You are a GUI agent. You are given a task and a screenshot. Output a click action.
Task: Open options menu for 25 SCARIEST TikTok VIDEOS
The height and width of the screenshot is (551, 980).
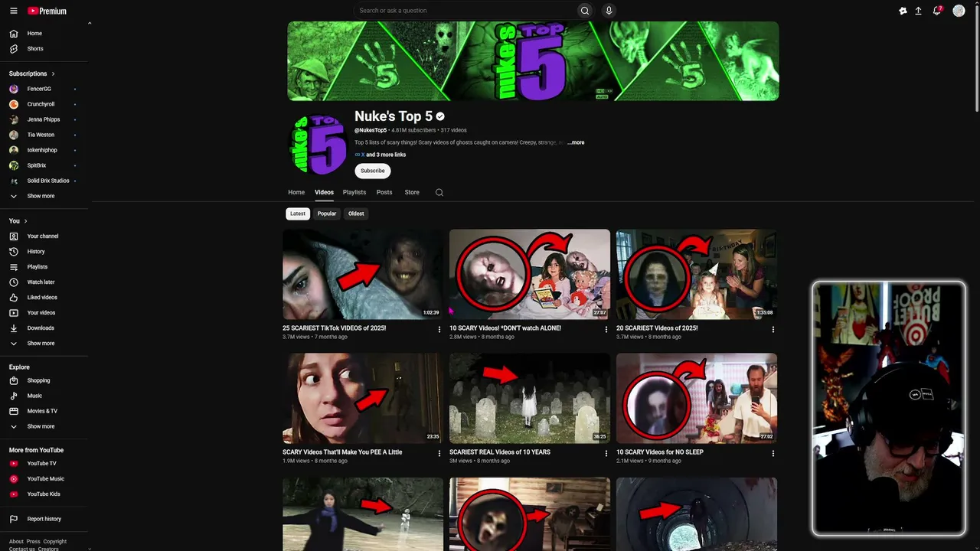click(x=439, y=330)
